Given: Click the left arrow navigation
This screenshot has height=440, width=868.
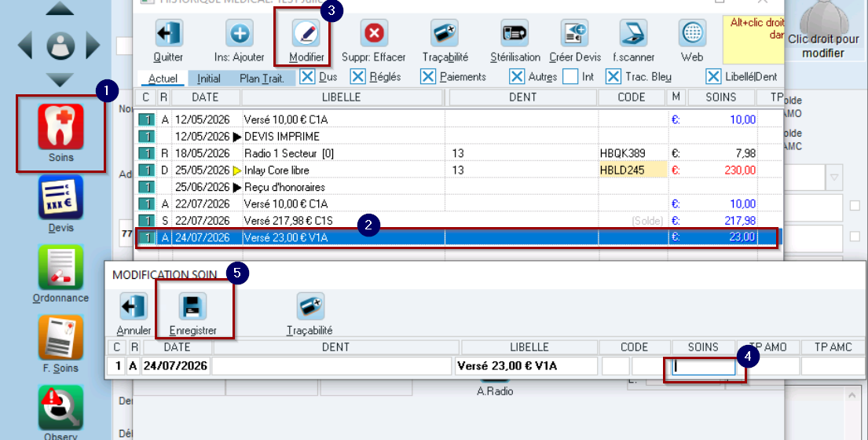Looking at the screenshot, I should pos(25,46).
